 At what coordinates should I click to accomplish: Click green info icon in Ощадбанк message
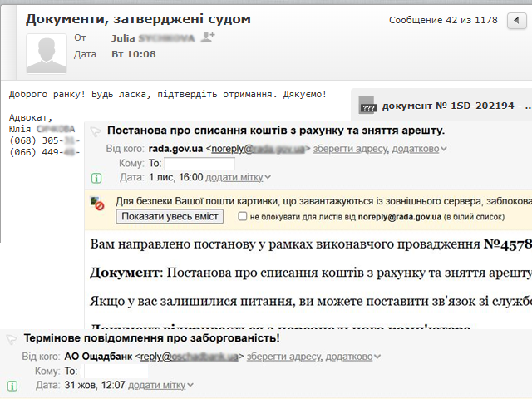click(12, 386)
